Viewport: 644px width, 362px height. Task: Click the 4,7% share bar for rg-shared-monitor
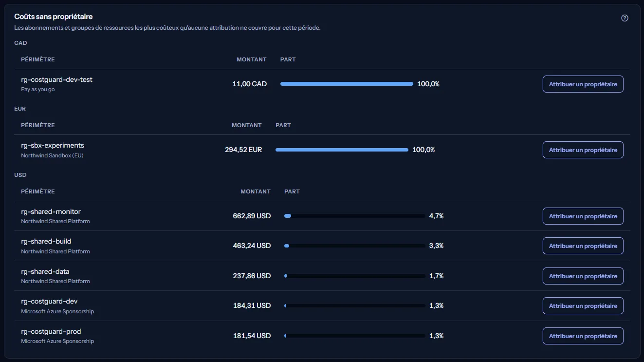pyautogui.click(x=355, y=216)
